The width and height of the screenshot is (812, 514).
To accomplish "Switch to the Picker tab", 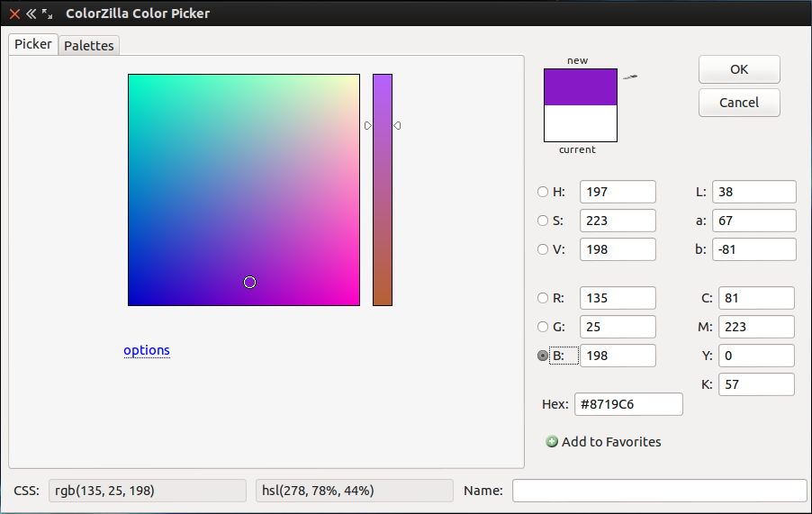I will coord(33,44).
